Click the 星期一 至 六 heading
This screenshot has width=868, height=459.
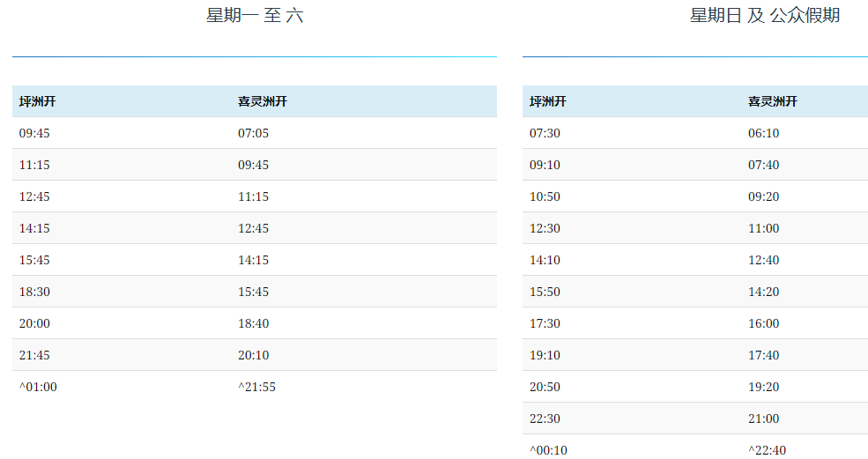click(x=255, y=15)
